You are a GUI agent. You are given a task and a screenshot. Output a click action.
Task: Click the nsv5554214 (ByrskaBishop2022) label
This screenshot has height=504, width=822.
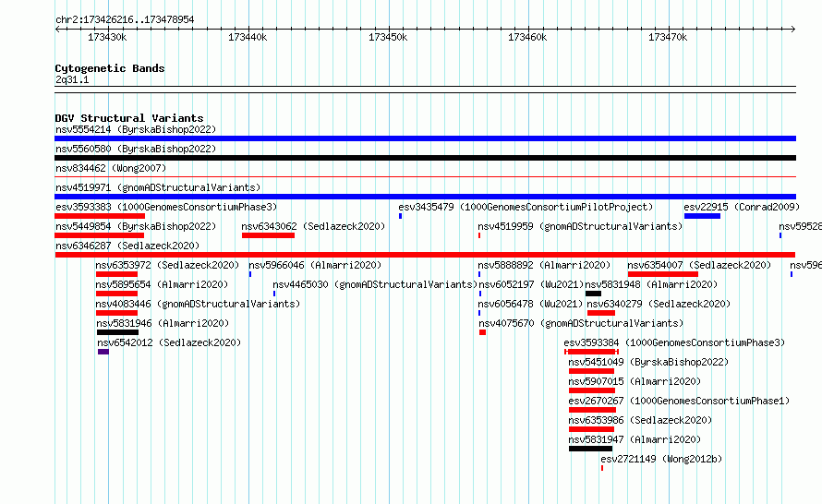136,129
